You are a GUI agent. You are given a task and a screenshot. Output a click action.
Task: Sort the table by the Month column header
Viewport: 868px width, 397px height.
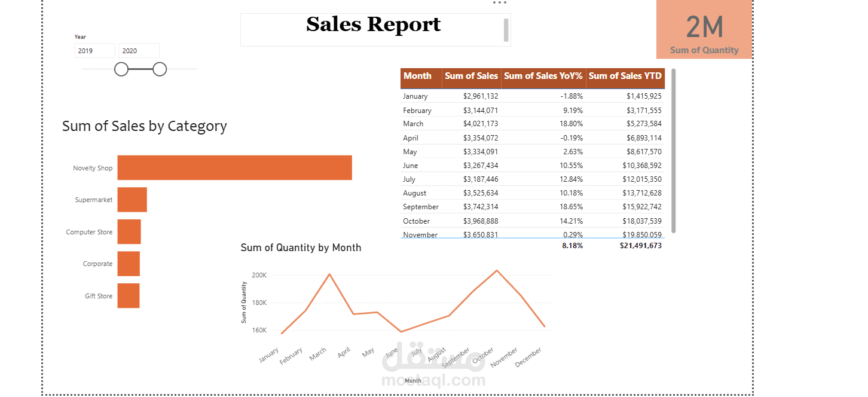pyautogui.click(x=417, y=76)
